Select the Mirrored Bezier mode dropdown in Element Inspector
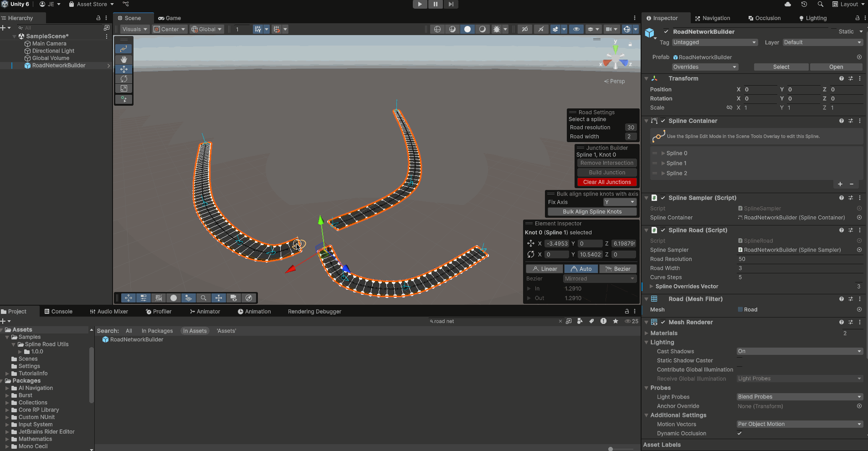 pyautogui.click(x=599, y=278)
